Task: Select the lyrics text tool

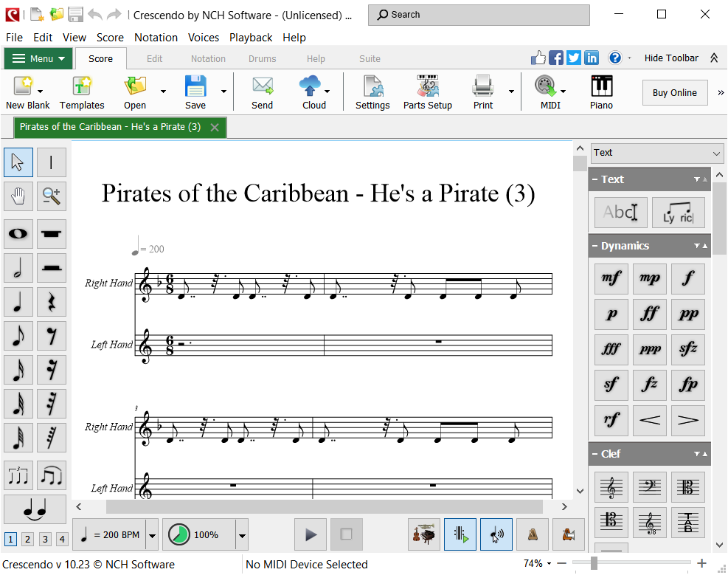Action: pyautogui.click(x=678, y=213)
